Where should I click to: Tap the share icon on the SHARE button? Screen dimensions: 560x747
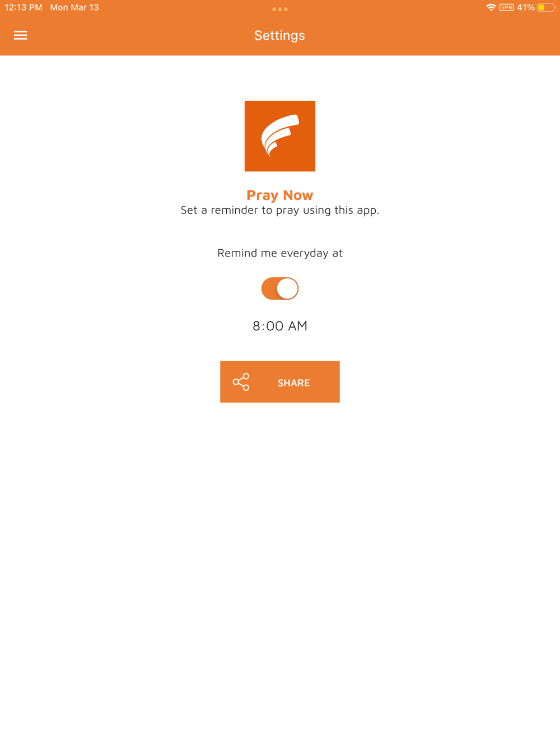[241, 382]
